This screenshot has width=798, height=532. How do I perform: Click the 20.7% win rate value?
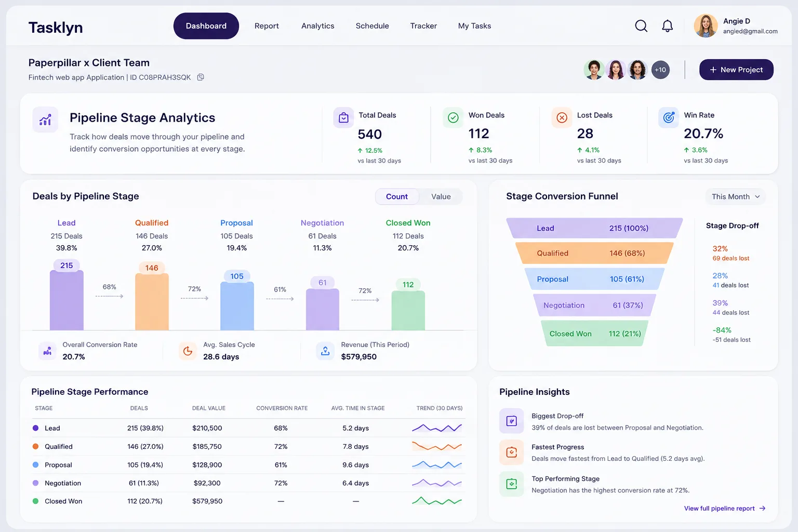[x=703, y=134]
